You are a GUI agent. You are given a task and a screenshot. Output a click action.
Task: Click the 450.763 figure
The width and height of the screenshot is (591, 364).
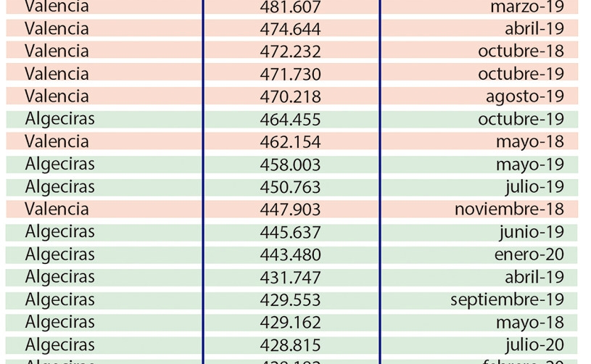(x=290, y=187)
